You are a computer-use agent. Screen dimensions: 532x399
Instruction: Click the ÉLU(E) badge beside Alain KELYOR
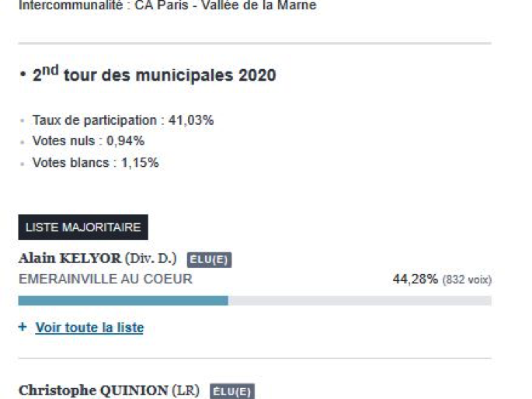209,260
